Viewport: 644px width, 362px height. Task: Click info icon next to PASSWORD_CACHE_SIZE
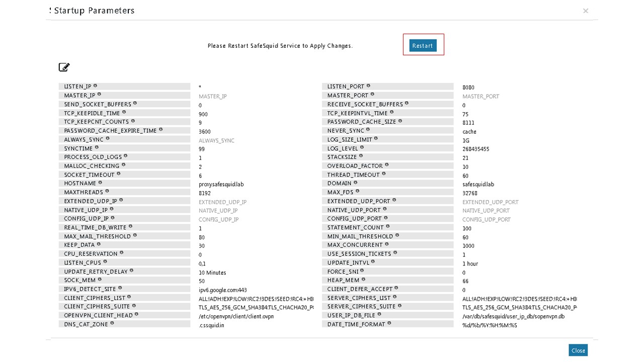[400, 121]
